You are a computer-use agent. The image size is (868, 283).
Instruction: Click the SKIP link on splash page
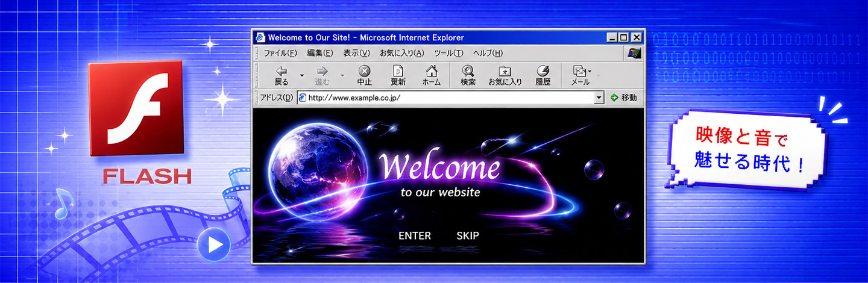pos(468,235)
